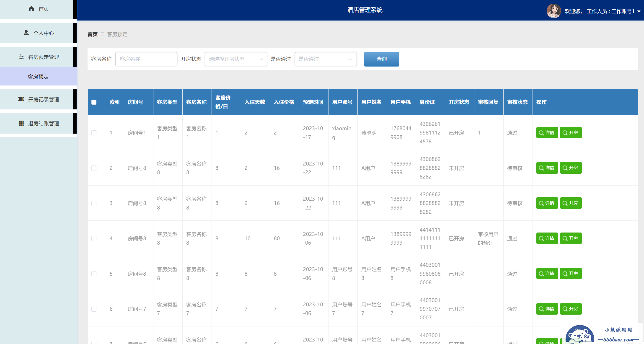Viewport: 644px width, 344px height.
Task: Click the user avatar in the top bar
Action: tap(554, 11)
